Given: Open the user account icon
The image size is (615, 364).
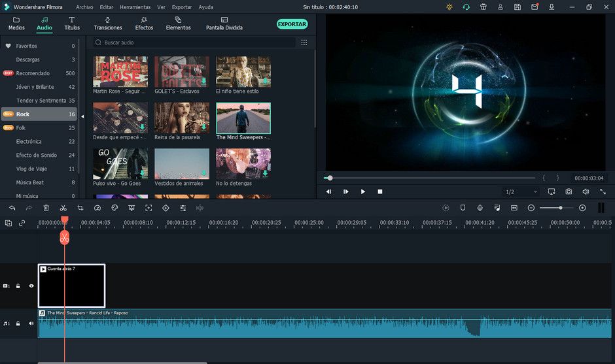Looking at the screenshot, I should [x=501, y=7].
